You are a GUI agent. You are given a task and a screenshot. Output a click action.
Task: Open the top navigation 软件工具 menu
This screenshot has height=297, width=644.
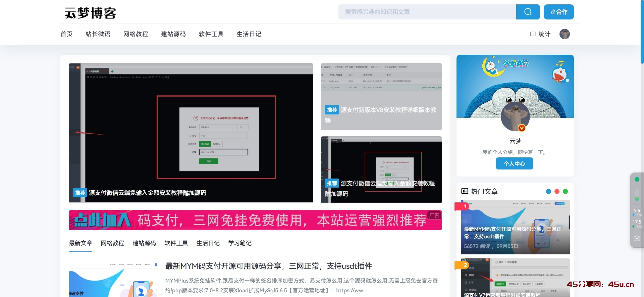(x=211, y=34)
